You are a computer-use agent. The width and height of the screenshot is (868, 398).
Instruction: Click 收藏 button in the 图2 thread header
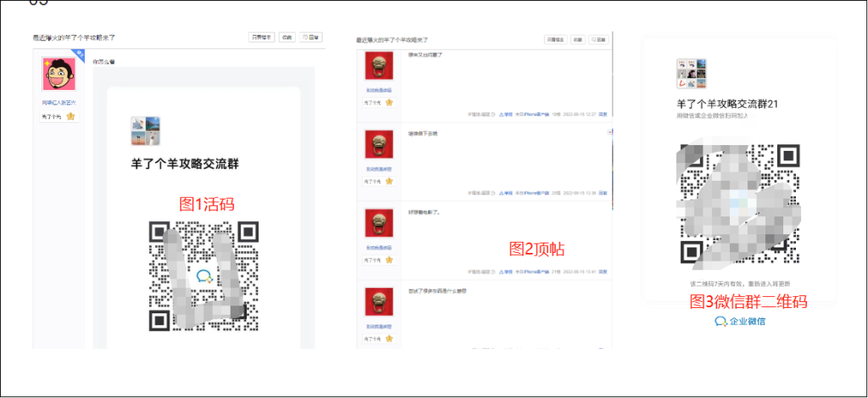coord(577,40)
